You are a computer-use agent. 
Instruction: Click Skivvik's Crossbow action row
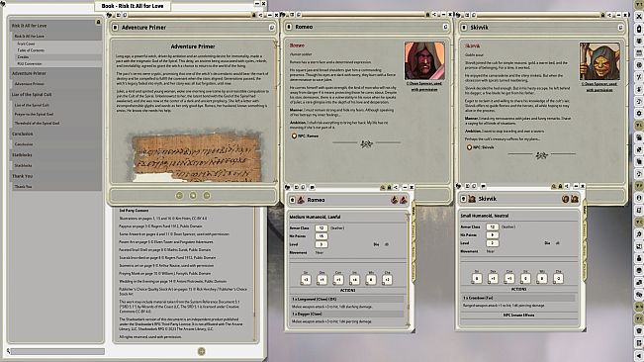(x=518, y=298)
